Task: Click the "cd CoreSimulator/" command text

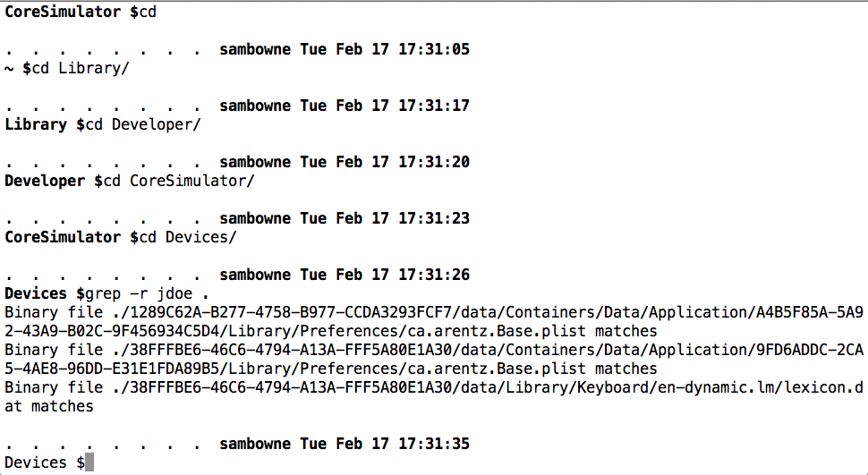Action: pos(179,181)
